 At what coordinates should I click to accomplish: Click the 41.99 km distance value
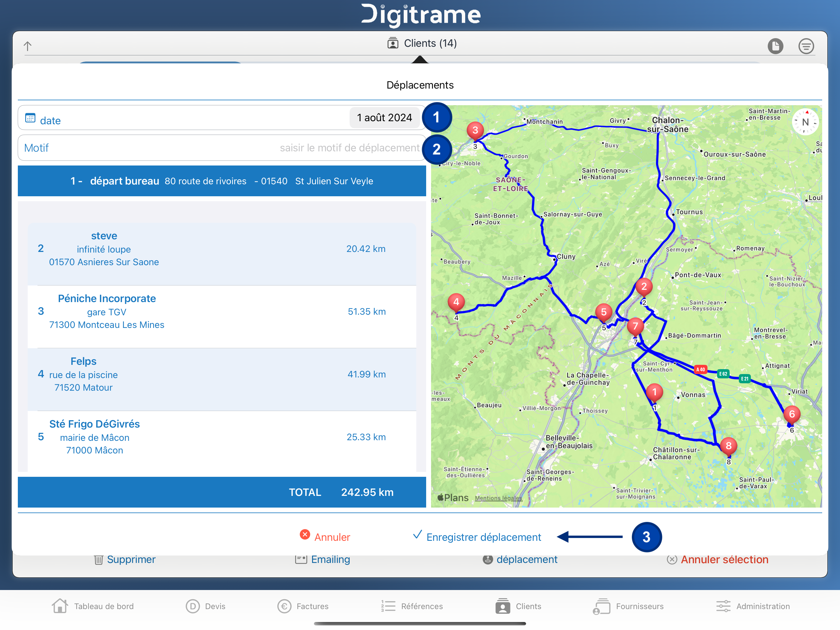367,374
